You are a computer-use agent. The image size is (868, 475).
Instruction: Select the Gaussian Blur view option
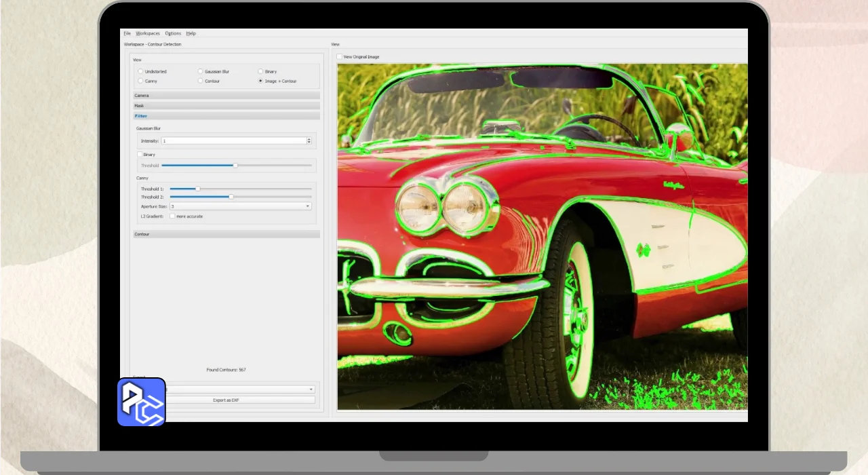[200, 71]
